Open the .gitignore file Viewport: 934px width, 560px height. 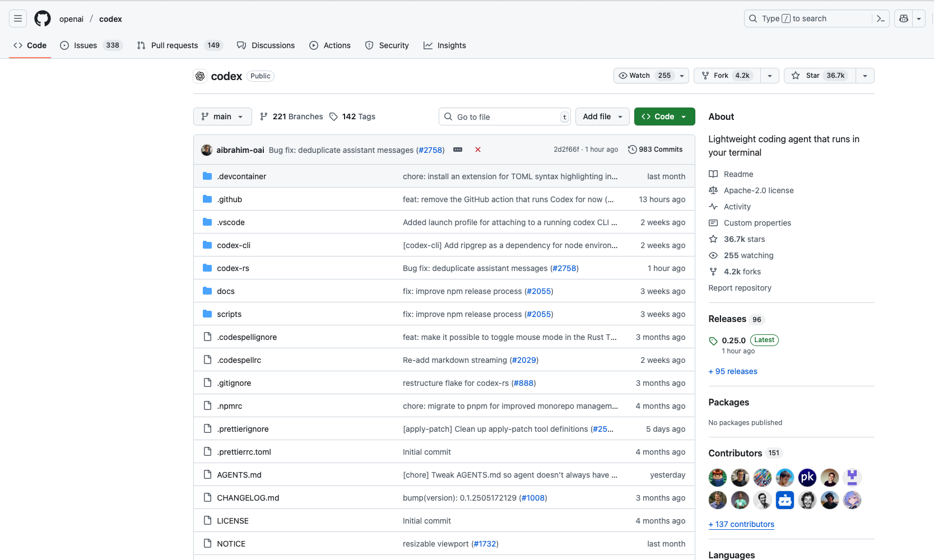tap(234, 383)
